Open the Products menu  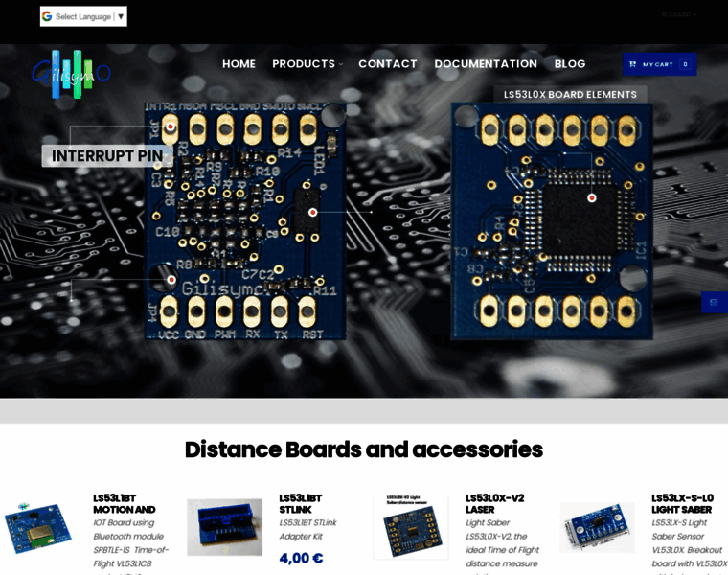[x=304, y=64]
